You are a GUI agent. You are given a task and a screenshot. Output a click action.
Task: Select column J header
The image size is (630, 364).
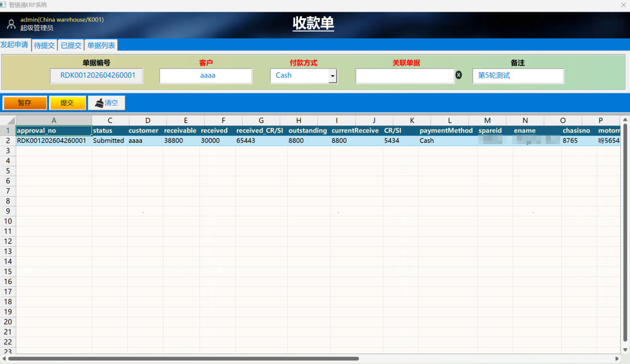point(374,121)
